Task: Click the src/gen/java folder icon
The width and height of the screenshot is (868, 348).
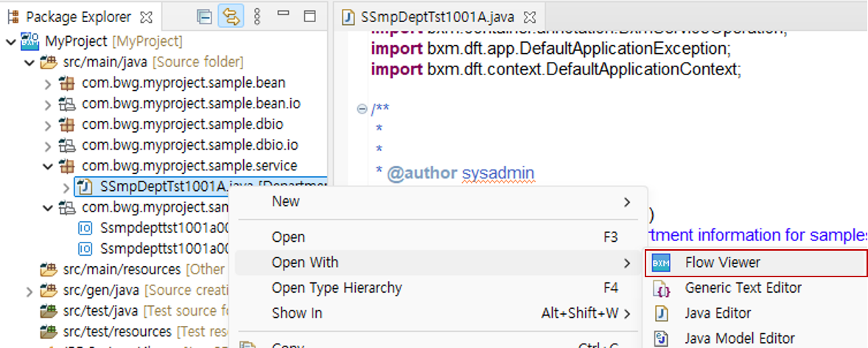Action: coord(49,290)
